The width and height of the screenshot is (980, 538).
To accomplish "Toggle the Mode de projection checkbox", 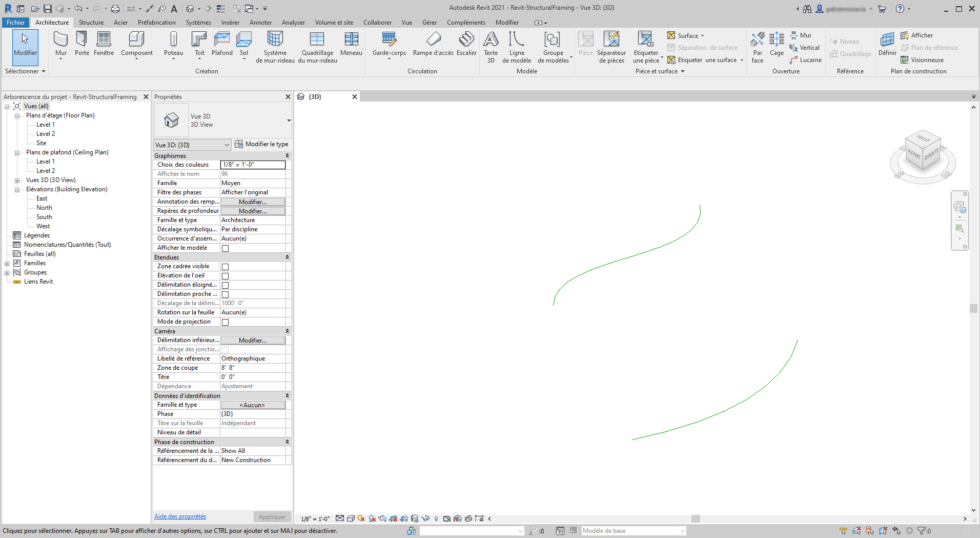I will point(225,322).
